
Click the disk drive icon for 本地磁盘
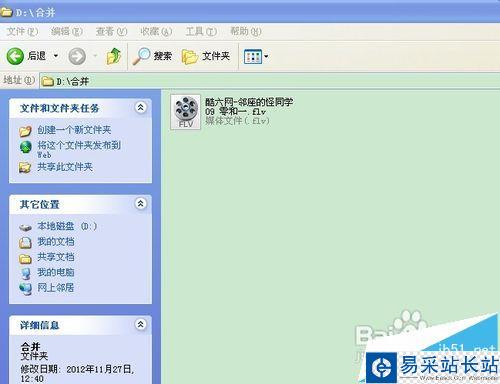(x=25, y=227)
